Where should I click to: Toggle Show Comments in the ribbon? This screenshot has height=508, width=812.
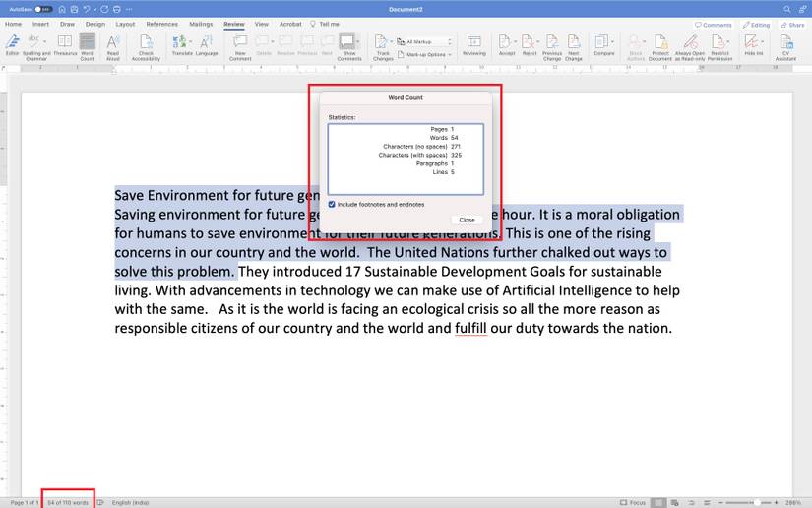(348, 47)
